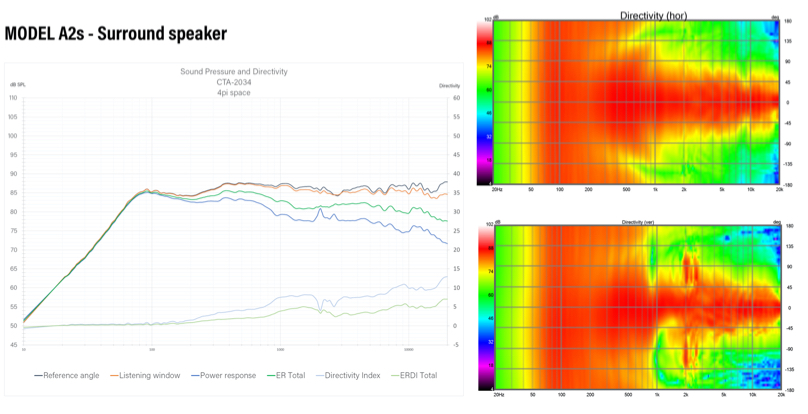Click the ER Total legend entry
The width and height of the screenshot is (808, 414).
pyautogui.click(x=285, y=375)
